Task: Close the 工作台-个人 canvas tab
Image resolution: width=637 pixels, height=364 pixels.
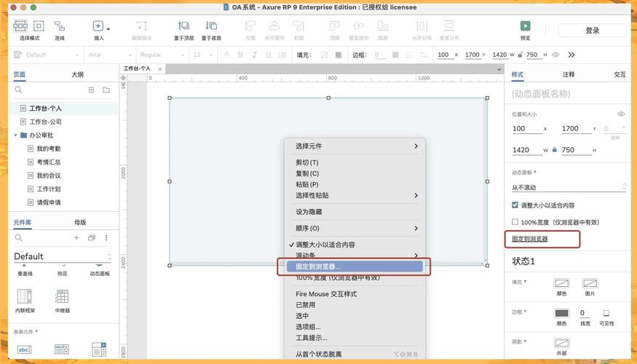Action: pos(160,69)
